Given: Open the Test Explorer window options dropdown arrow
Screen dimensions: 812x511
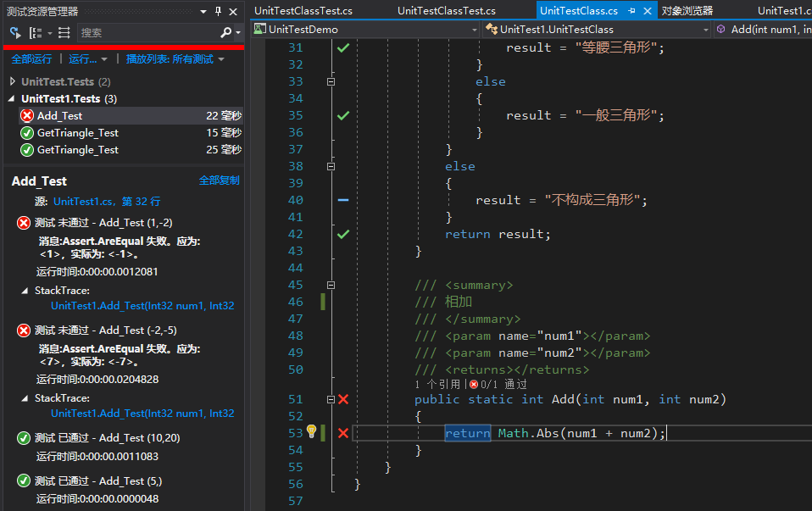Looking at the screenshot, I should coord(203,11).
